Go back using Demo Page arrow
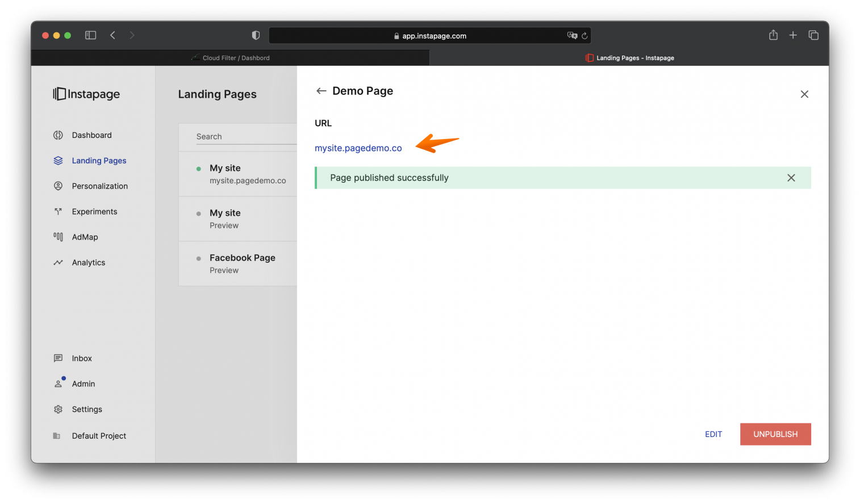 (321, 91)
